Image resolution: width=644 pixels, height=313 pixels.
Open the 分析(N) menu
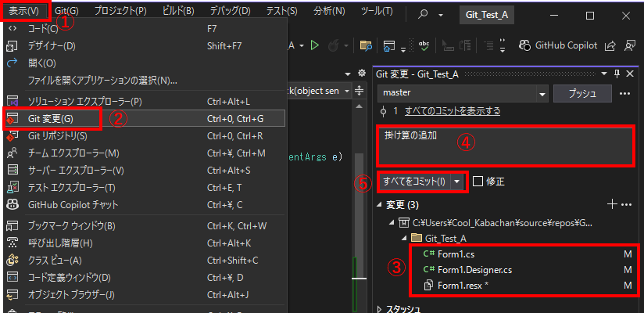click(x=328, y=12)
